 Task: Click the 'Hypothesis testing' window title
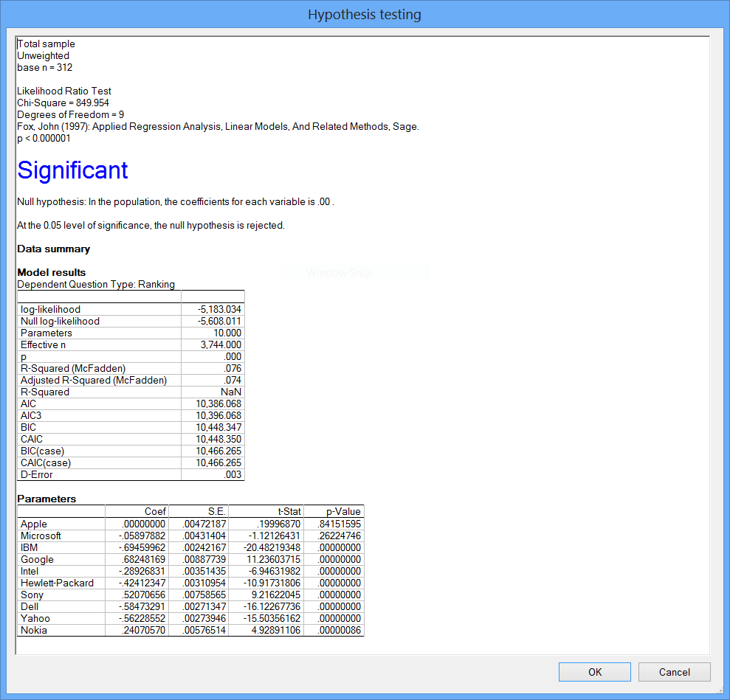tap(365, 15)
